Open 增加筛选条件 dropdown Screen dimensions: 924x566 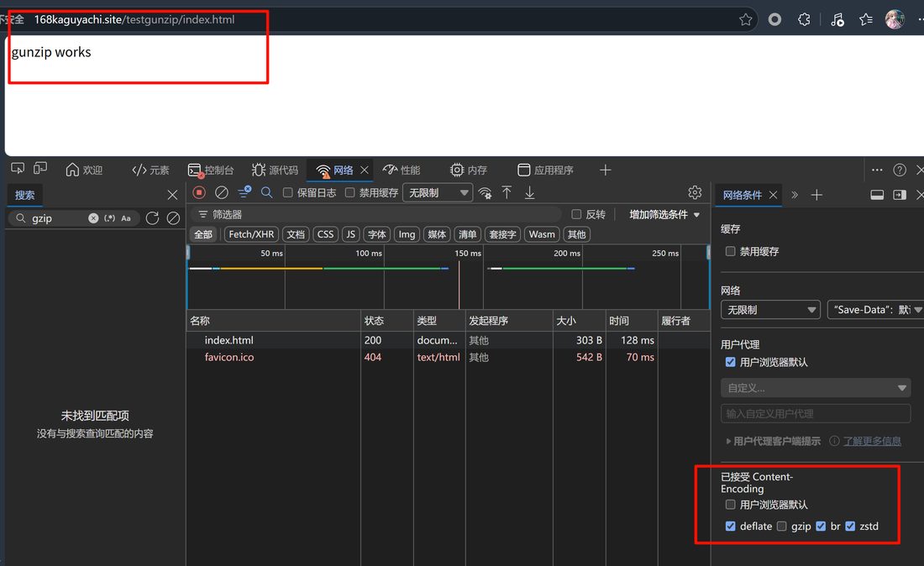point(664,214)
